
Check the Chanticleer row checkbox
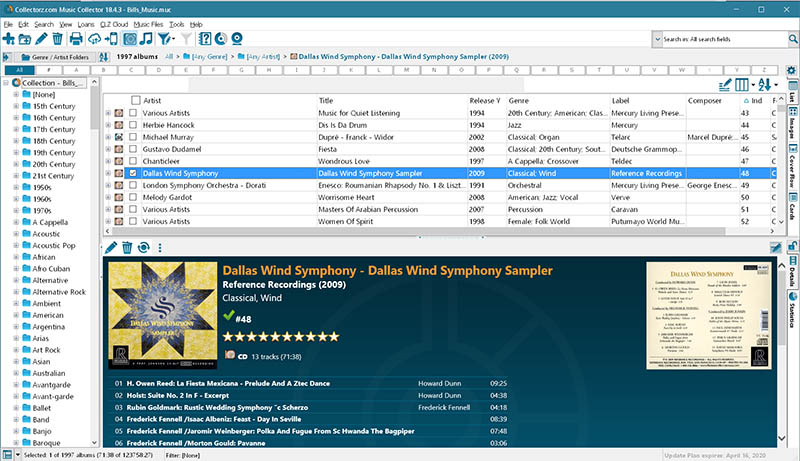(x=133, y=161)
